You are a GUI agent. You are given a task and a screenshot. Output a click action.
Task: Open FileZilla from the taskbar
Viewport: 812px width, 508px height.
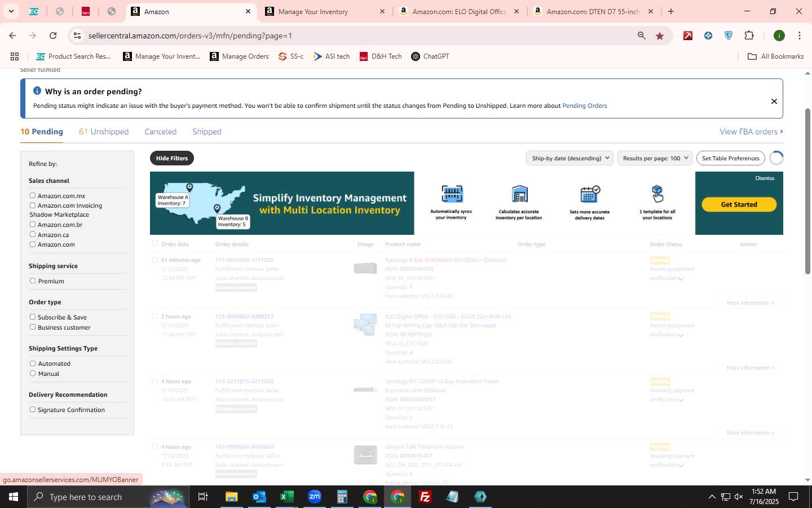[425, 497]
